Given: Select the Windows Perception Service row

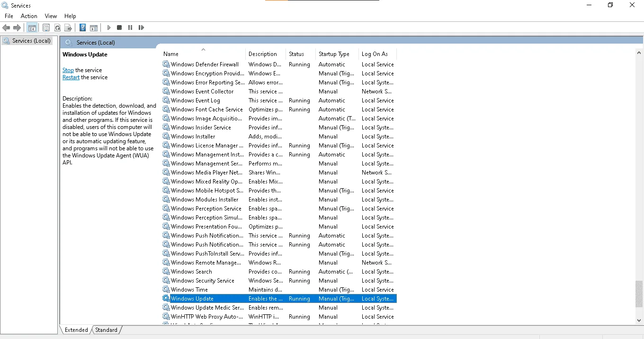Looking at the screenshot, I should 279,209.
